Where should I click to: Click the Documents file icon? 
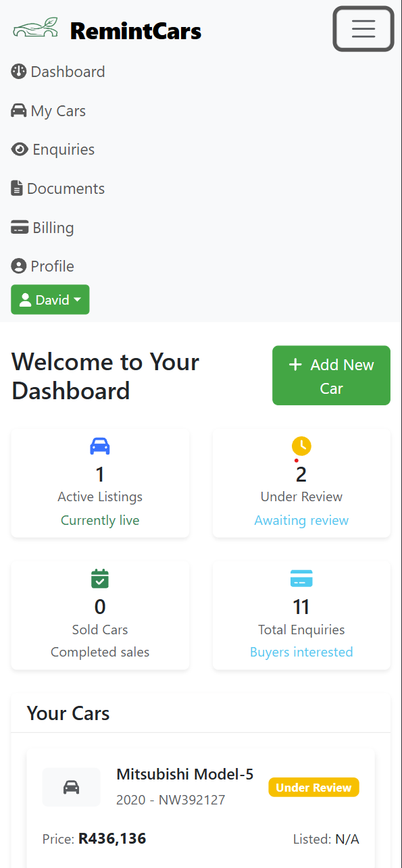[x=17, y=188]
